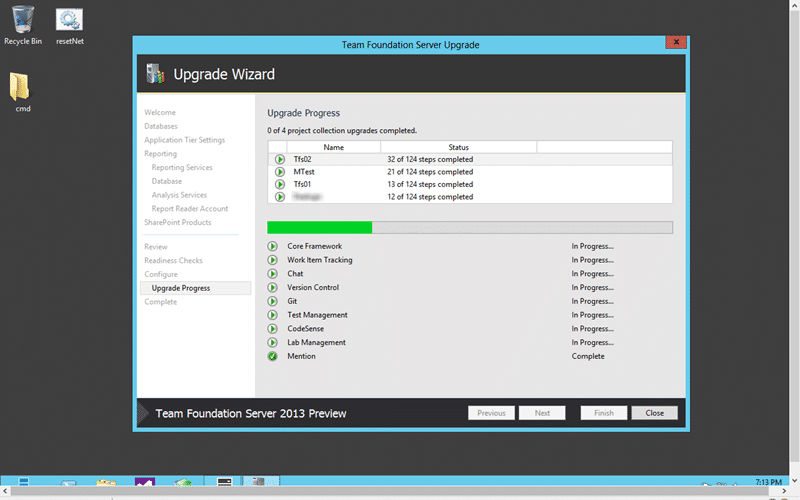This screenshot has width=800, height=500.
Task: Open Visual Studio from the taskbar
Action: pyautogui.click(x=145, y=482)
